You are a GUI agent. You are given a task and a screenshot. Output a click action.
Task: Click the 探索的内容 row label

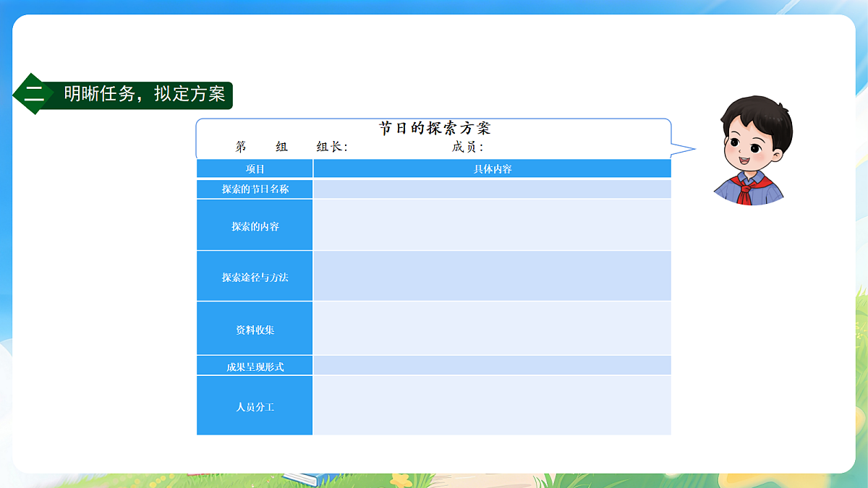tap(255, 226)
